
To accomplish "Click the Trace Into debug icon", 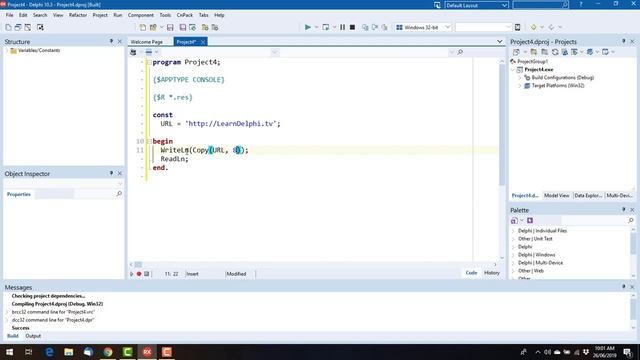I will click(x=365, y=27).
